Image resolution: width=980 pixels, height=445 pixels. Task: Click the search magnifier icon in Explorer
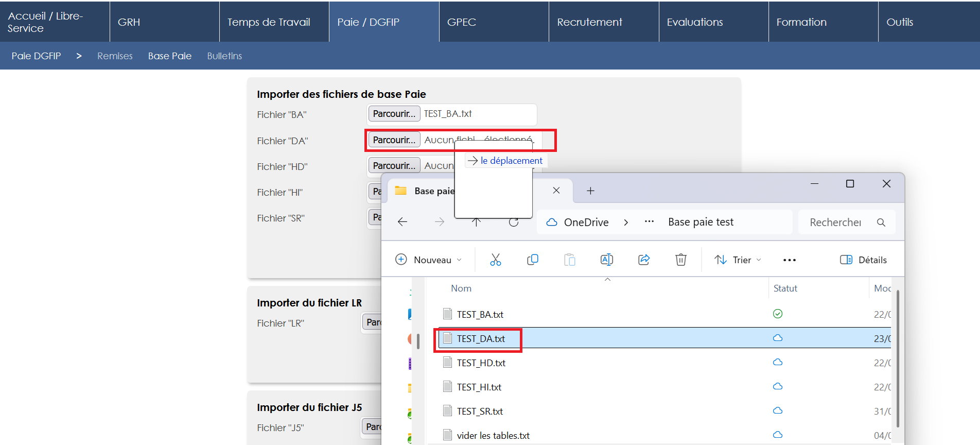881,222
